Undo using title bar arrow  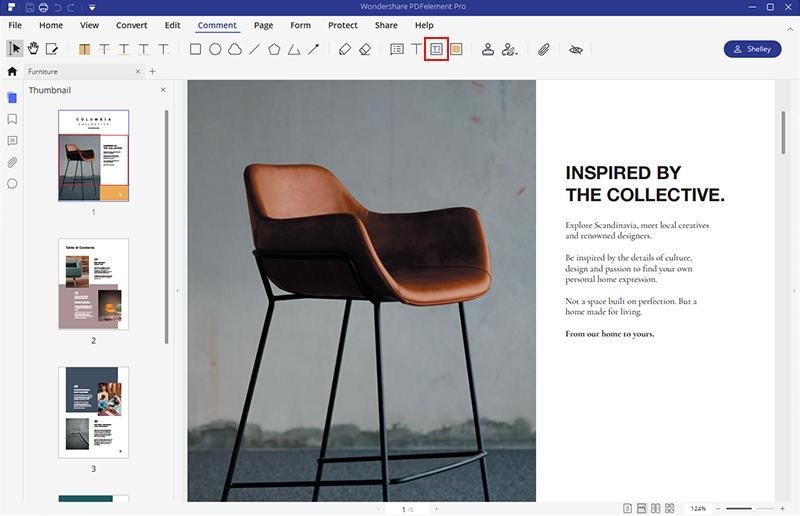(57, 7)
